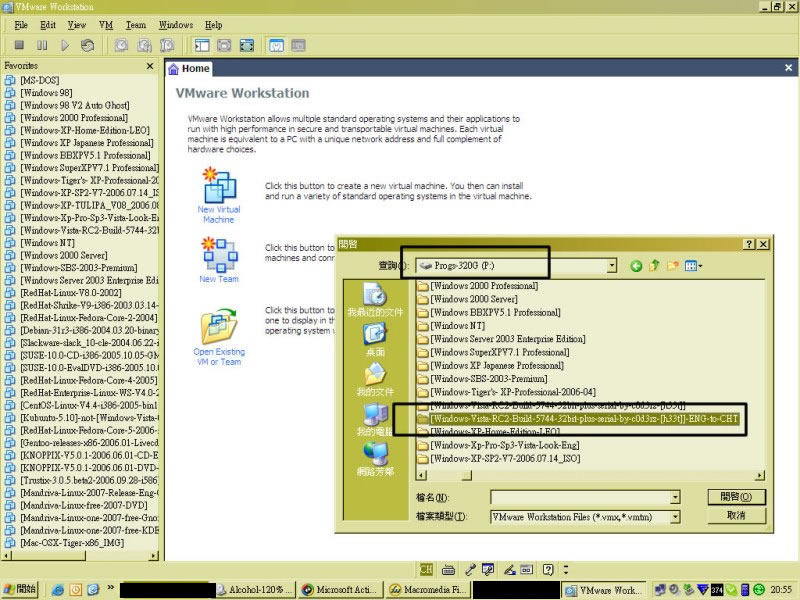Image resolution: width=800 pixels, height=600 pixels.
Task: Select [Mac-OSX-Tiger-x86_IMG] in Favorites
Action: tap(71, 543)
